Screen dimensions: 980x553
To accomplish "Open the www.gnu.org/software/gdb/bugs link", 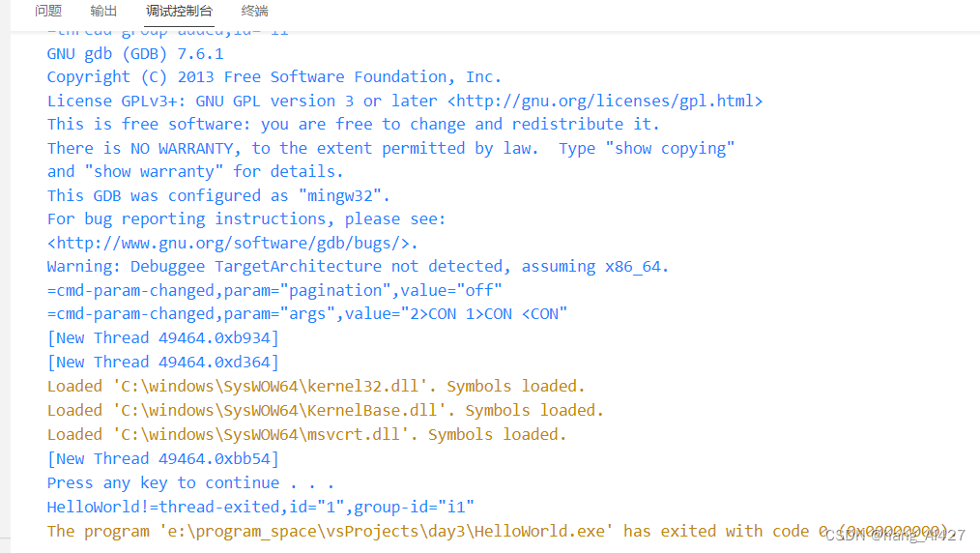I will 229,243.
